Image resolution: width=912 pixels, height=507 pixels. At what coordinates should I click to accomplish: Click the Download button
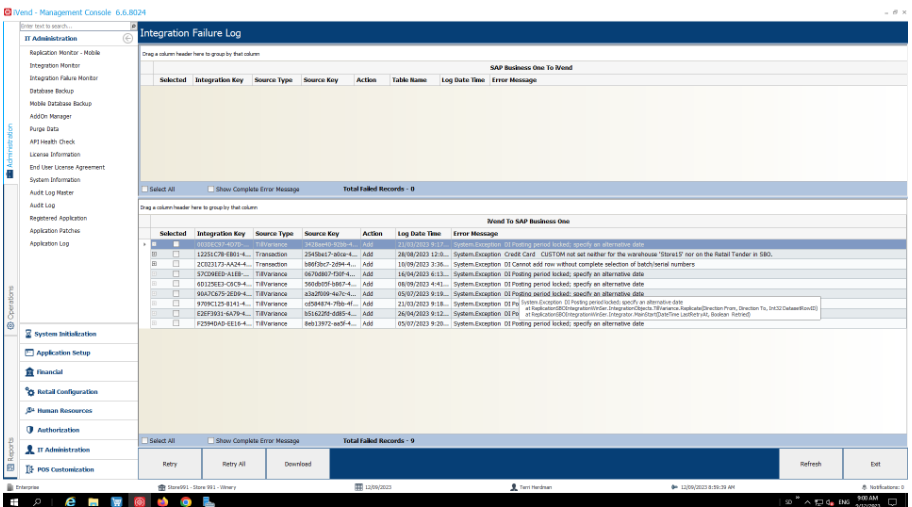coord(298,464)
